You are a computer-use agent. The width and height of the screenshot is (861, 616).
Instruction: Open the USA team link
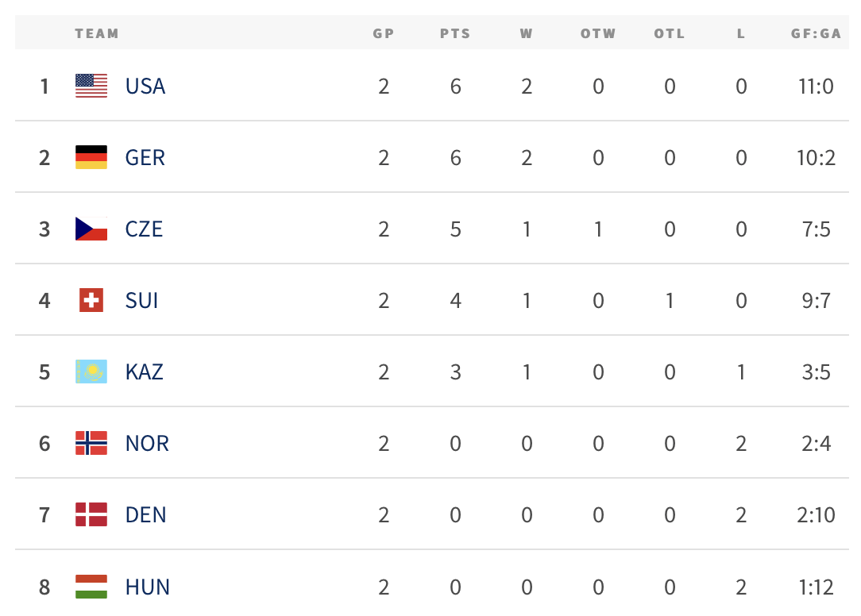tap(145, 87)
